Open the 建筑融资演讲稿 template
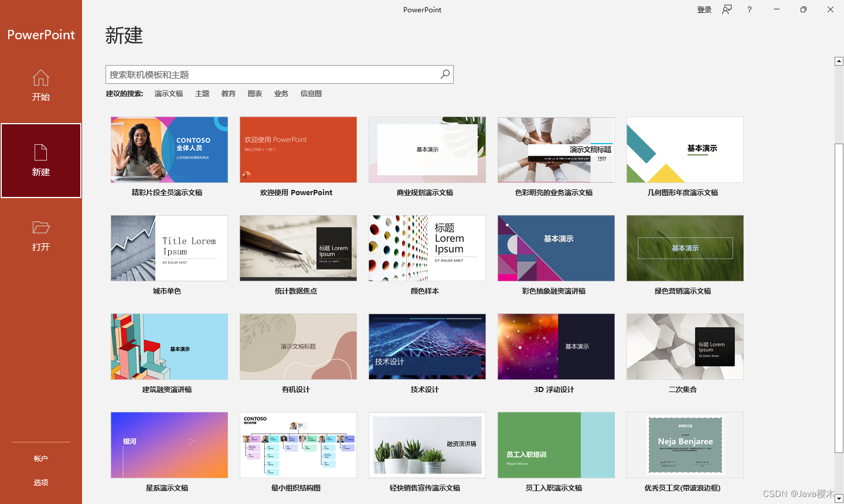844x504 pixels. point(169,346)
